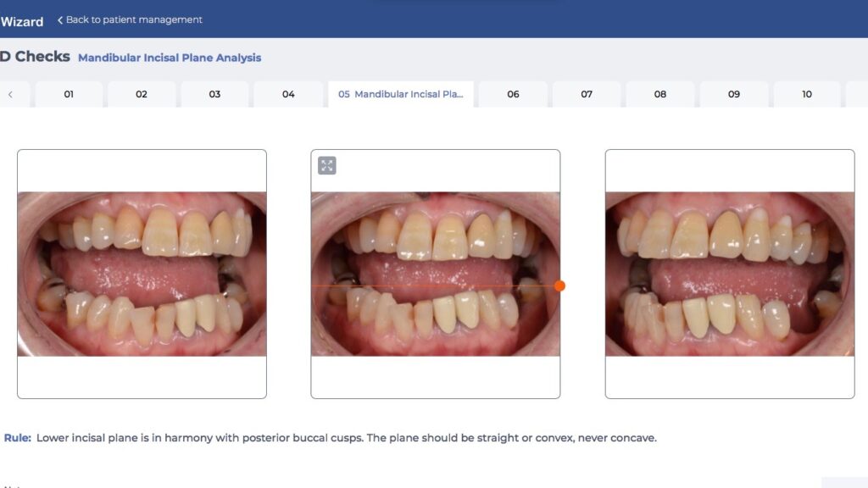Image resolution: width=868 pixels, height=488 pixels.
Task: Open Back to patient management link
Action: point(134,19)
